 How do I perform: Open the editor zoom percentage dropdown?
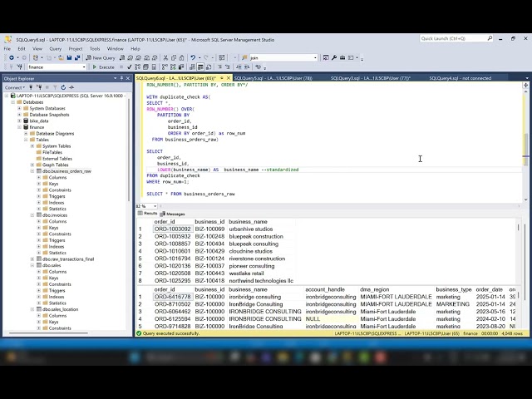tap(155, 206)
